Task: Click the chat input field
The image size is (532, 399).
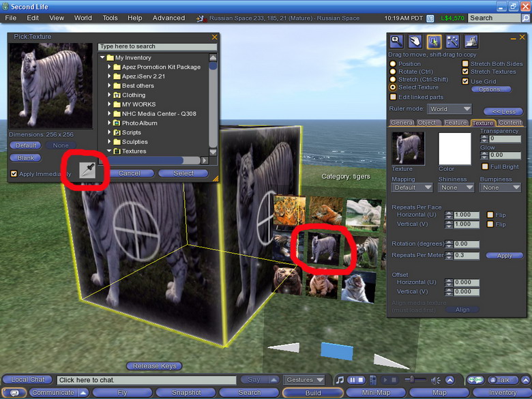Action: tap(146, 380)
